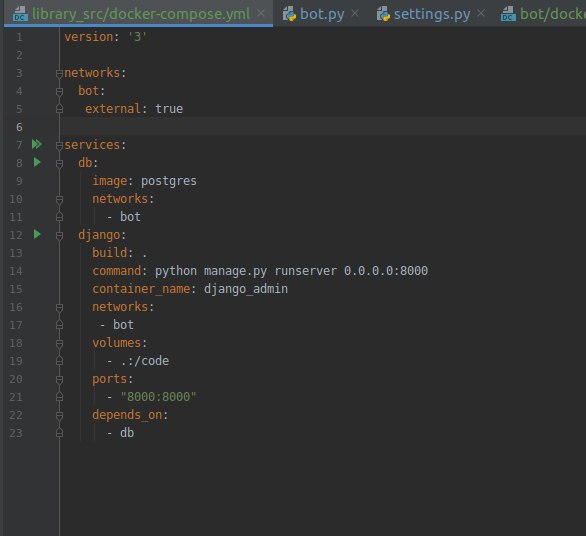This screenshot has width=586, height=536.
Task: Close the settings.py editor tab
Action: coord(481,14)
